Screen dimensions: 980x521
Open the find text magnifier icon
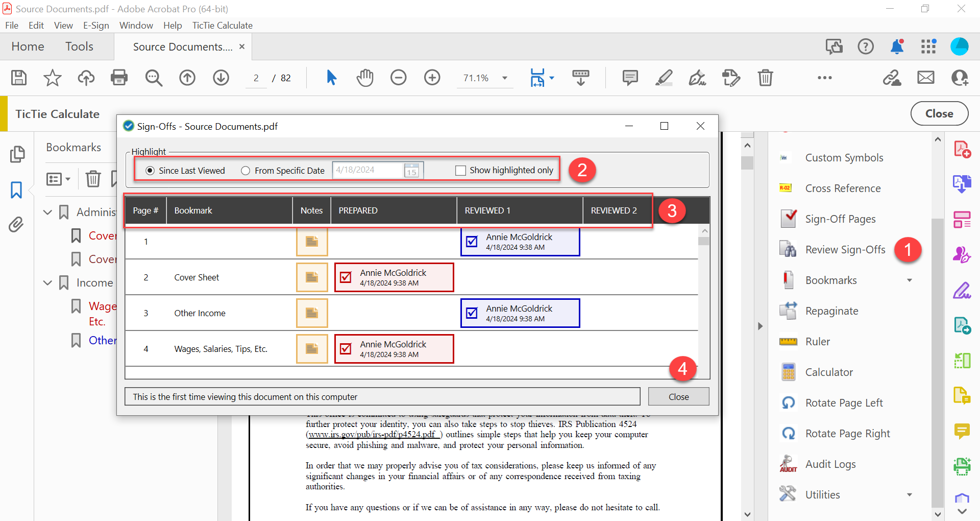(153, 78)
